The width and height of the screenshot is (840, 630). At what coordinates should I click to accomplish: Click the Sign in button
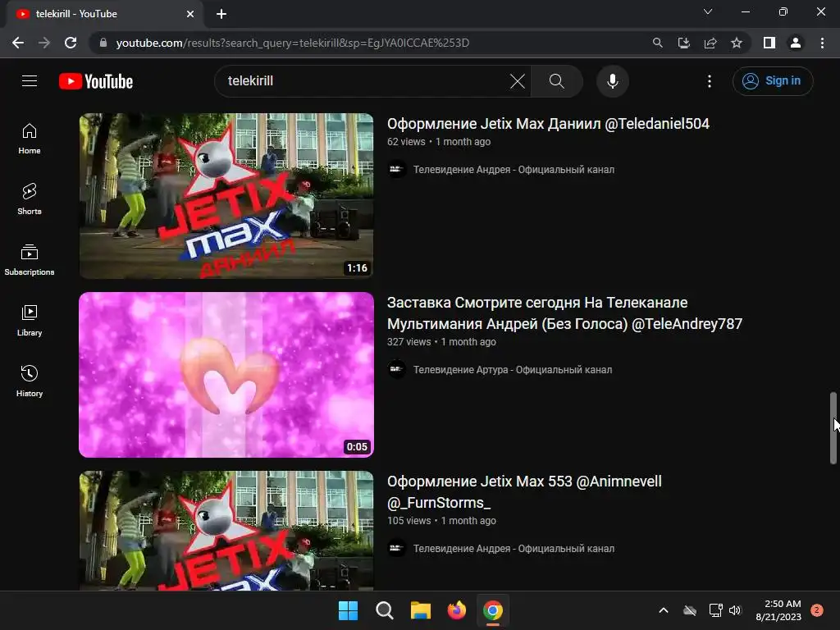click(773, 81)
